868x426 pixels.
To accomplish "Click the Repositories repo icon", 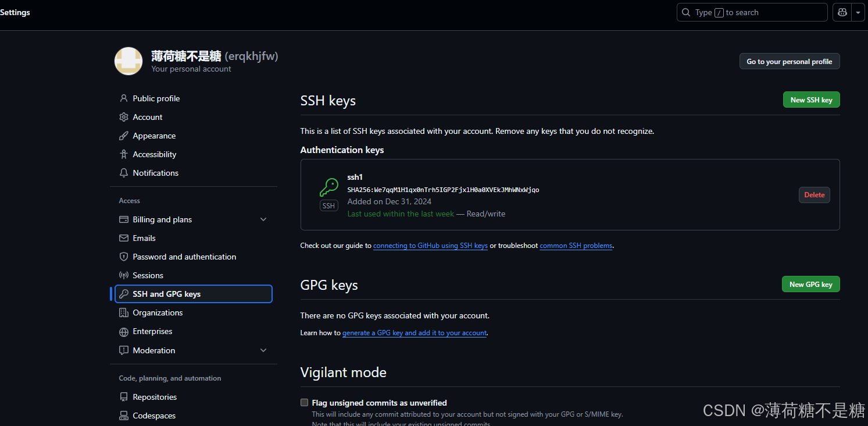I will point(123,397).
